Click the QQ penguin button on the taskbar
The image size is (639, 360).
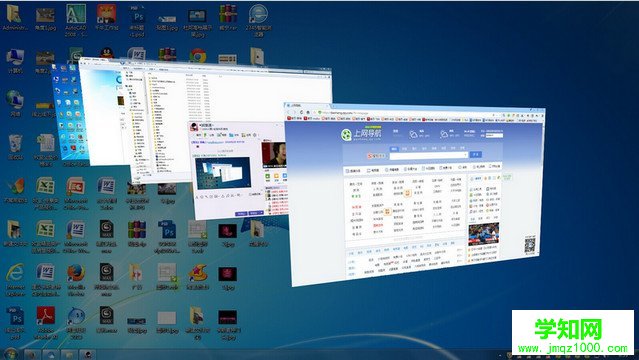87,355
